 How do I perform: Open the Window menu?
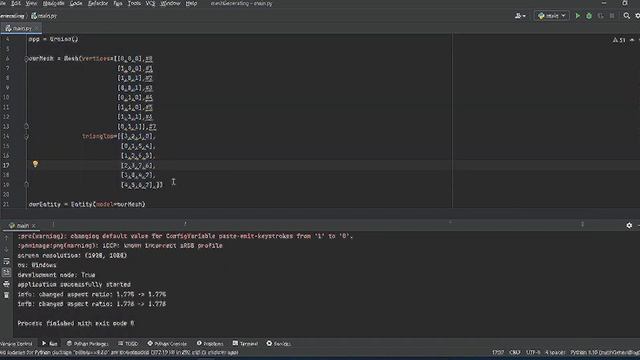[x=170, y=3]
